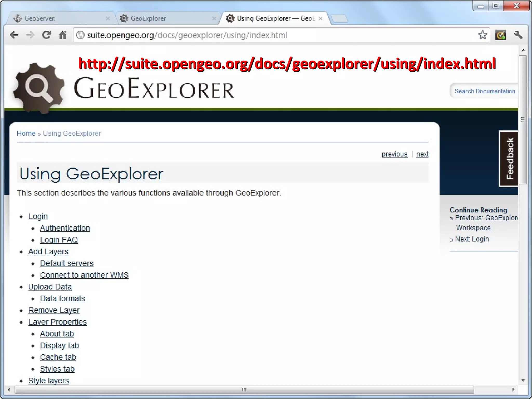Open the Styles tab link

click(57, 369)
